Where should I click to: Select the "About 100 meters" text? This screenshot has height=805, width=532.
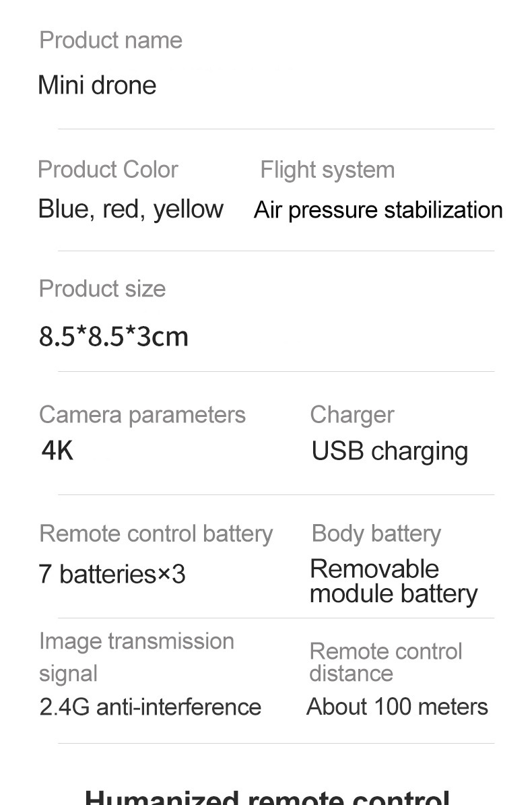(x=397, y=707)
